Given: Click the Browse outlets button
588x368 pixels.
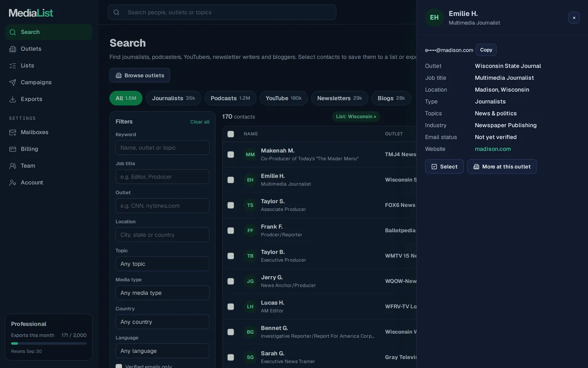Looking at the screenshot, I should point(140,75).
